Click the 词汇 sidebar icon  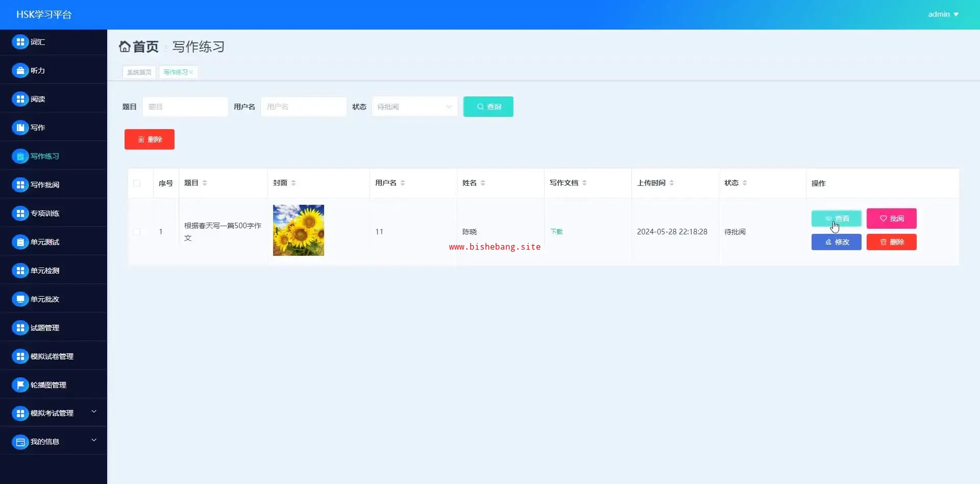20,42
